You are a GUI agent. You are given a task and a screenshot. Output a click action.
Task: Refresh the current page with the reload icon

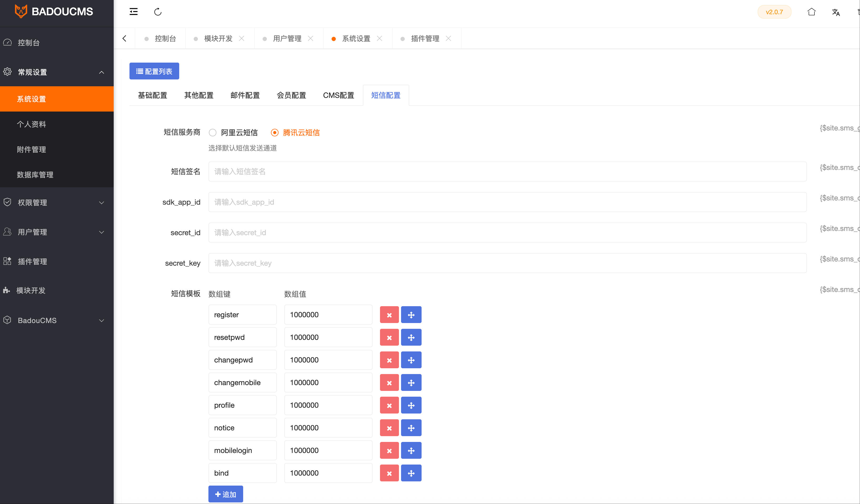157,11
